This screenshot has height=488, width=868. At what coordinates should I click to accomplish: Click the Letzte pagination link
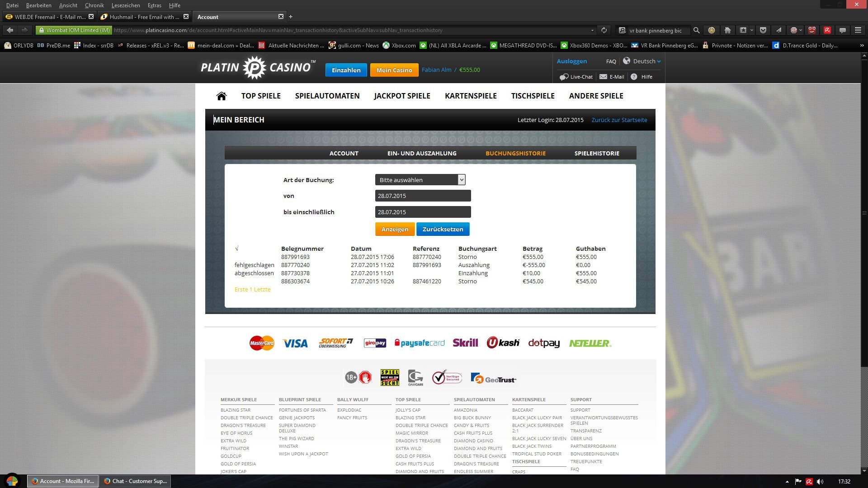262,289
